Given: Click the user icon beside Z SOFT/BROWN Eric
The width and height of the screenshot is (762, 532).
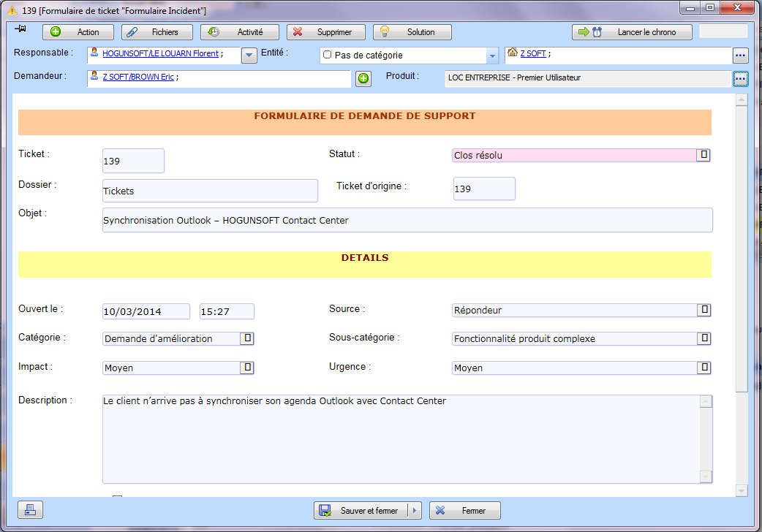Looking at the screenshot, I should click(94, 75).
